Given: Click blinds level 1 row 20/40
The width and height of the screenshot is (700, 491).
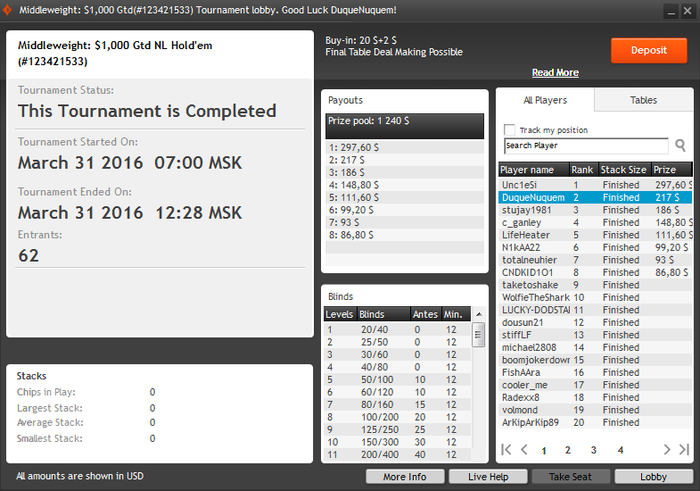Looking at the screenshot, I should pyautogui.click(x=397, y=329).
